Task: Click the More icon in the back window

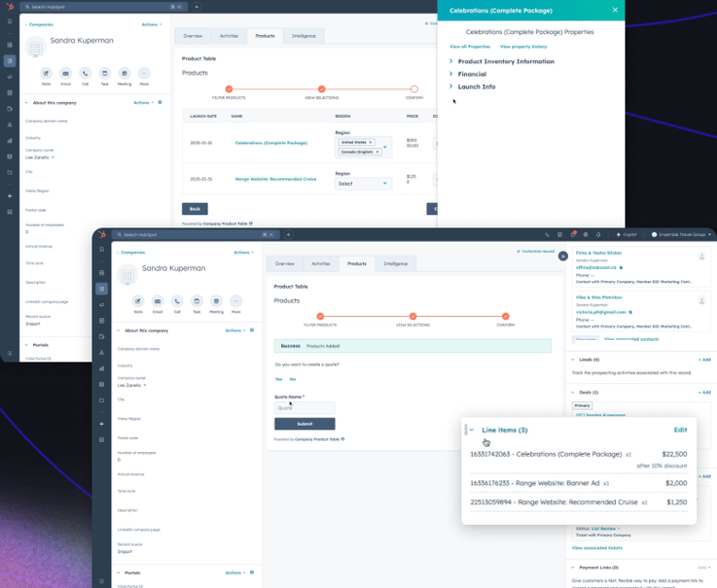Action: [144, 74]
